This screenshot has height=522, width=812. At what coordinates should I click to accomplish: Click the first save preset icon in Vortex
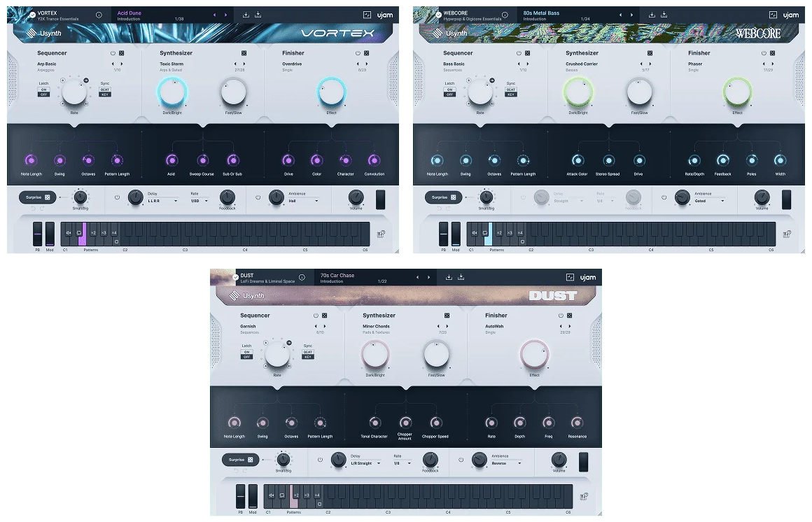click(x=246, y=15)
